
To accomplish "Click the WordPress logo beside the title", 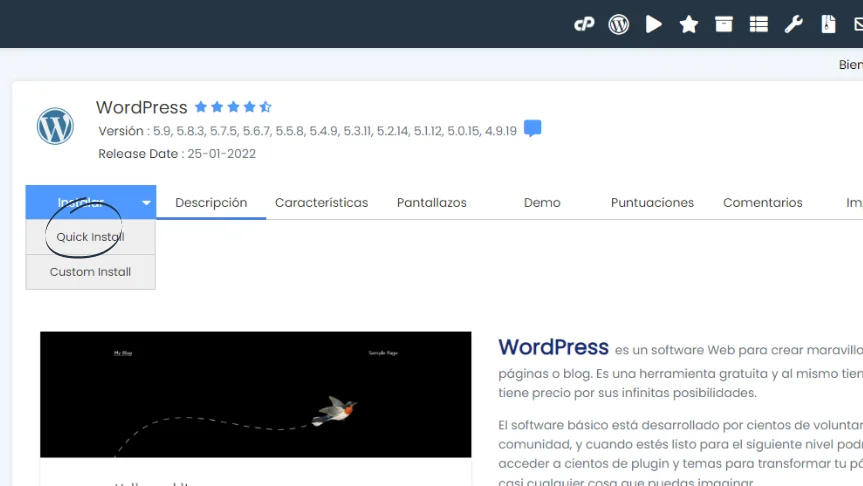I will 55,126.
